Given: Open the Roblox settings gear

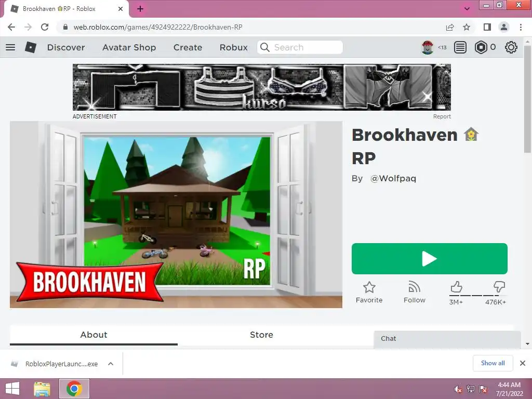Looking at the screenshot, I should tap(511, 47).
